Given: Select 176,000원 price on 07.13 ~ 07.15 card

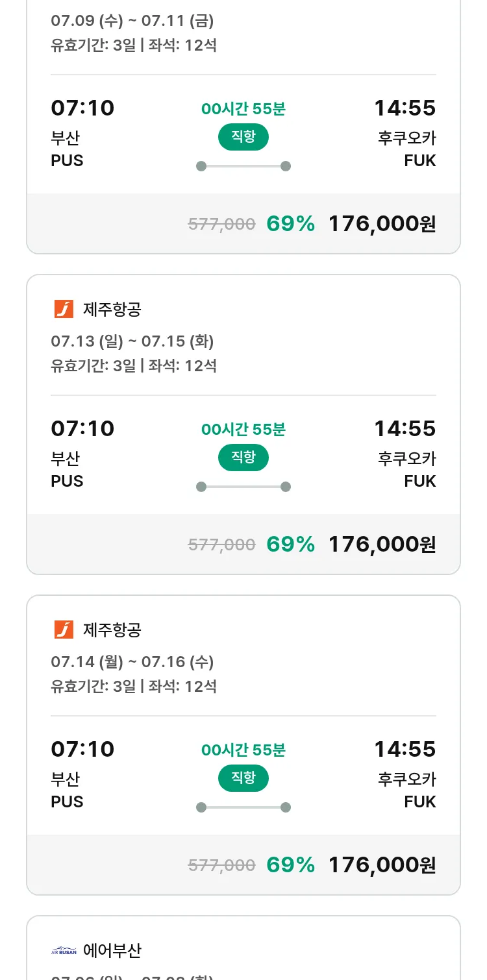Looking at the screenshot, I should coord(382,545).
